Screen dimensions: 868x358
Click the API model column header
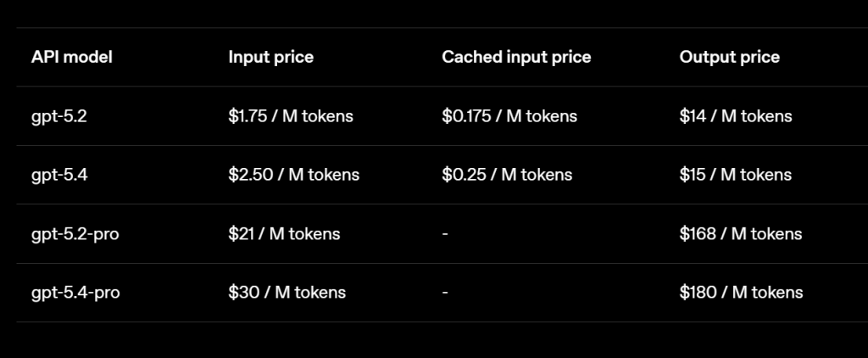tap(72, 58)
